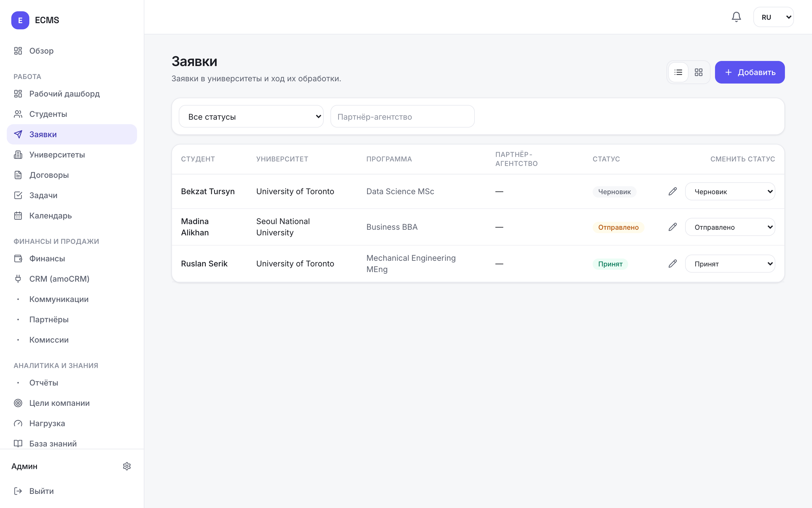
Task: Open Партнёры menu item
Action: coord(72,319)
